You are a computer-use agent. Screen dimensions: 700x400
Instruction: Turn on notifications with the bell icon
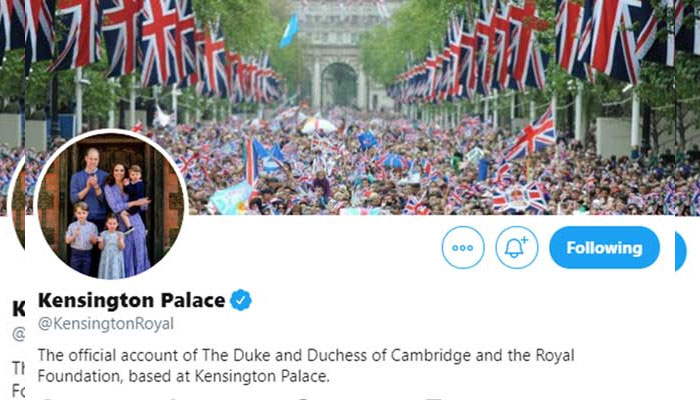tap(516, 248)
